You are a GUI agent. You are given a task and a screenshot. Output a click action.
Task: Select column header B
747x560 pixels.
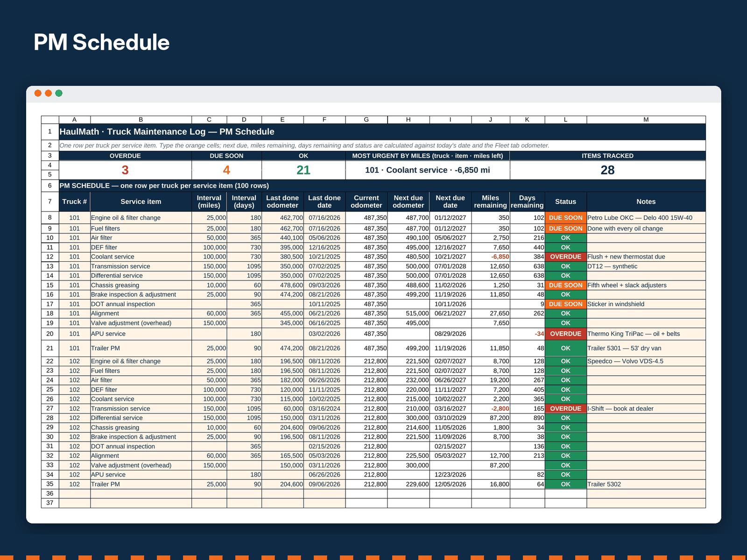[141, 119]
